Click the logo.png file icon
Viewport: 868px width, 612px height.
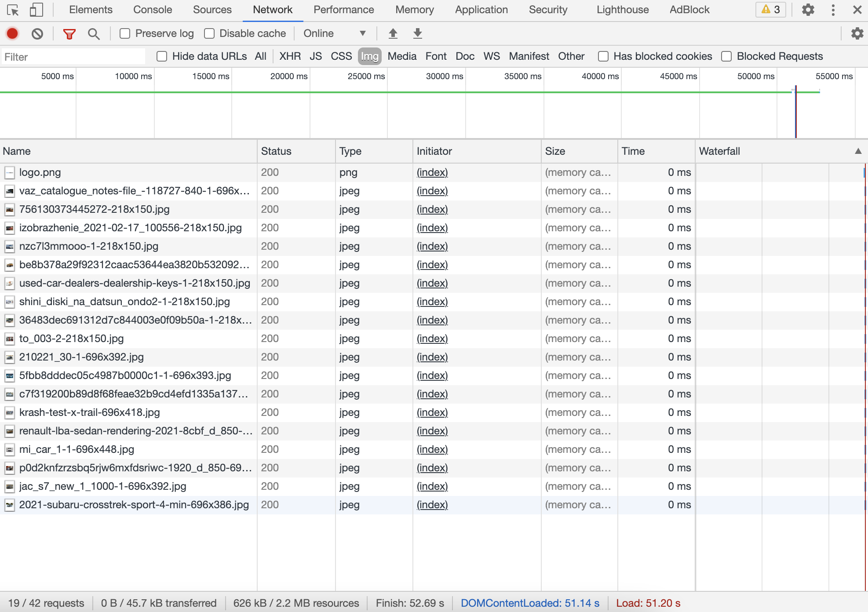(10, 172)
